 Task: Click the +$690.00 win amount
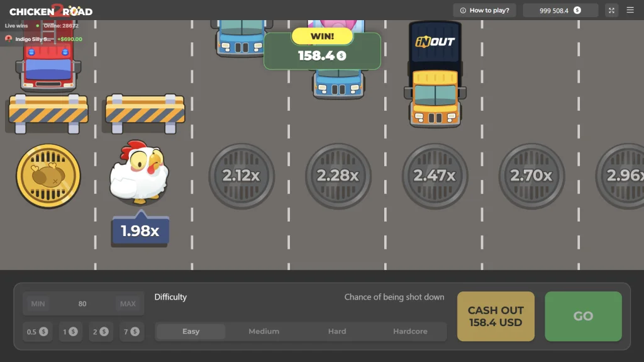(70, 39)
